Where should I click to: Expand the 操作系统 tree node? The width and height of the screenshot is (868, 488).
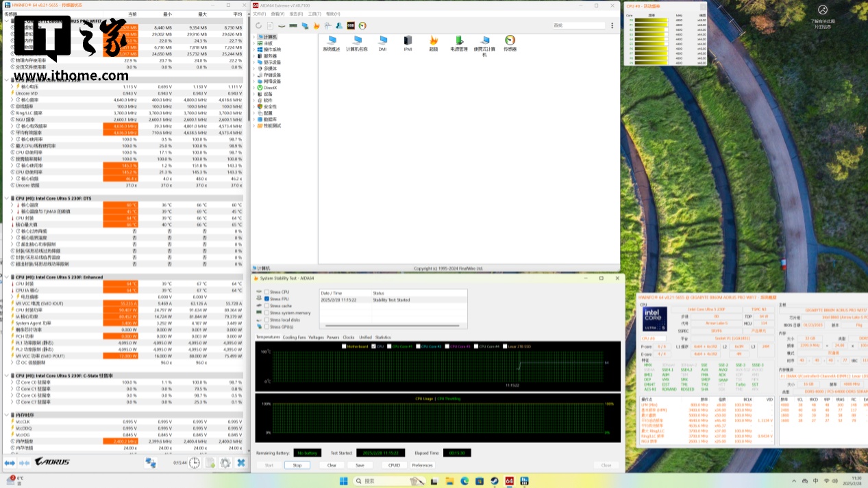coord(255,49)
